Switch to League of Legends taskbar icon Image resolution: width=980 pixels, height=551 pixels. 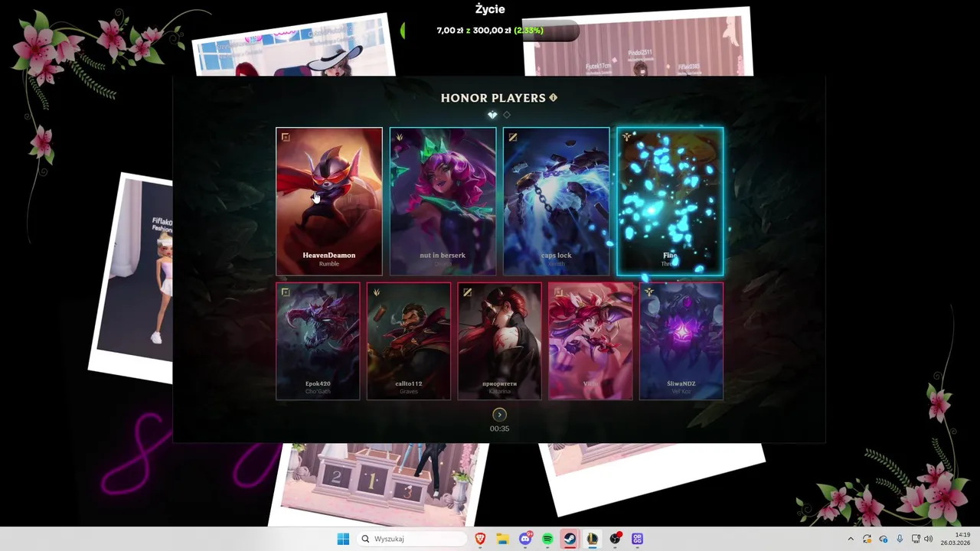[592, 539]
